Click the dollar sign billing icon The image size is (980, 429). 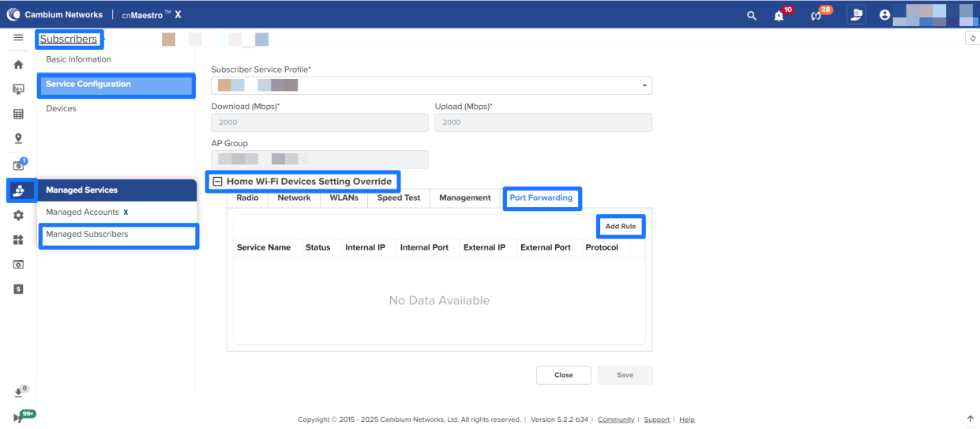click(18, 289)
